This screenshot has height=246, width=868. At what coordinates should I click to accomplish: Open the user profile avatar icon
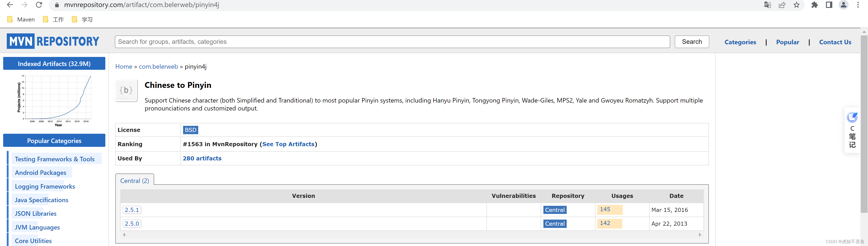[843, 5]
